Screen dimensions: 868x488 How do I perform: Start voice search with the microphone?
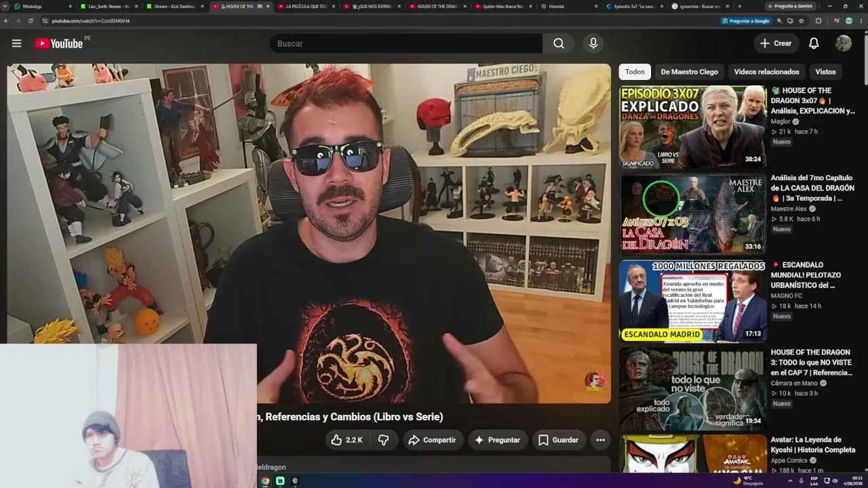point(593,43)
